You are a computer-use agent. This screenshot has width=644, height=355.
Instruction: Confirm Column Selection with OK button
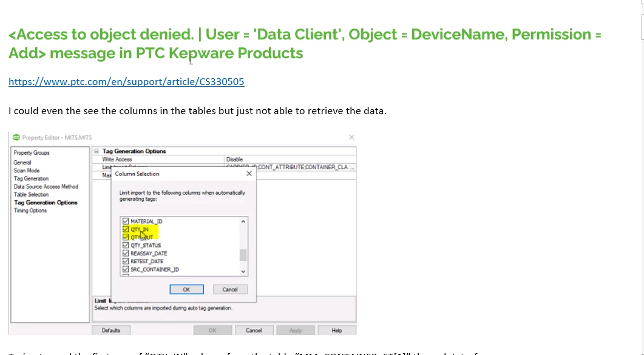click(x=186, y=289)
